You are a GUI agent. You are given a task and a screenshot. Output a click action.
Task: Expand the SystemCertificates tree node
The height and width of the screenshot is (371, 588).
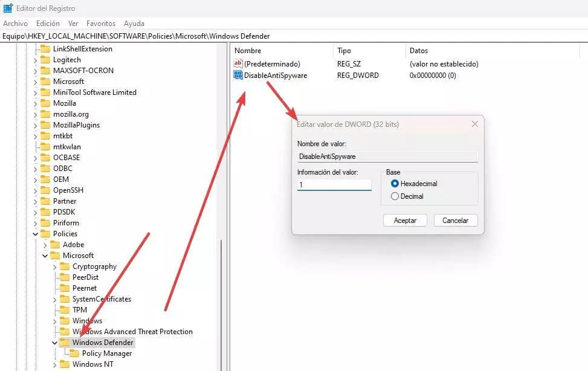point(55,299)
